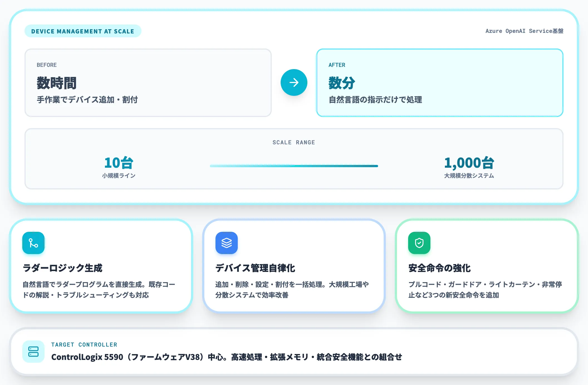Click the TARGET CONTROLLER heading label

[84, 345]
